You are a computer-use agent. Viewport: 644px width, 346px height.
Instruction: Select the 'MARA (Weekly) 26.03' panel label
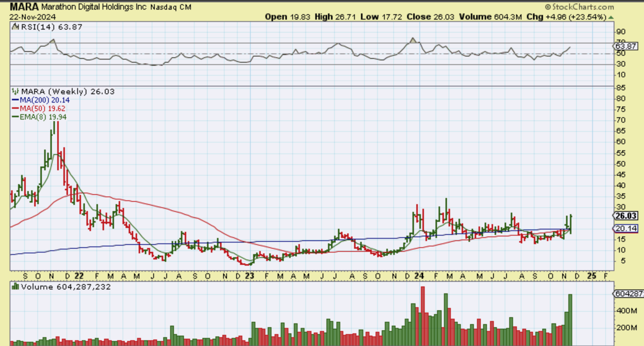tap(68, 91)
